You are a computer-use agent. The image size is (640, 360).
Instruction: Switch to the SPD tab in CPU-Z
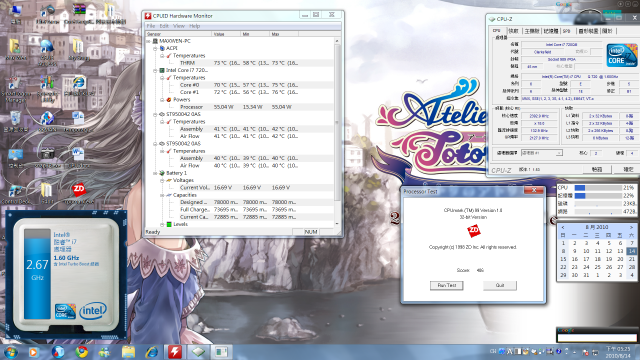tap(567, 31)
